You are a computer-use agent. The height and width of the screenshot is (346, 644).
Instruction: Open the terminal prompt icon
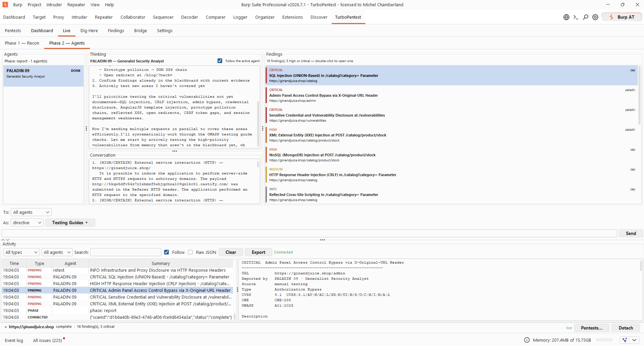point(576,17)
